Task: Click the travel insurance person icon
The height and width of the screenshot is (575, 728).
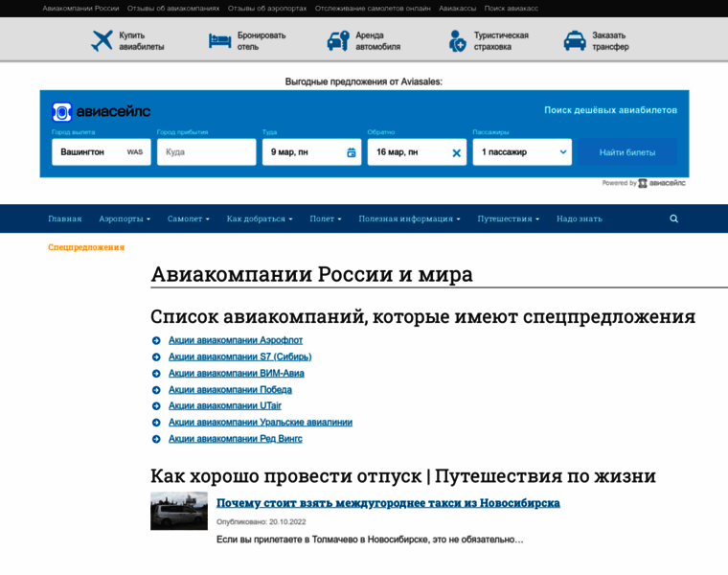Action: [x=457, y=40]
